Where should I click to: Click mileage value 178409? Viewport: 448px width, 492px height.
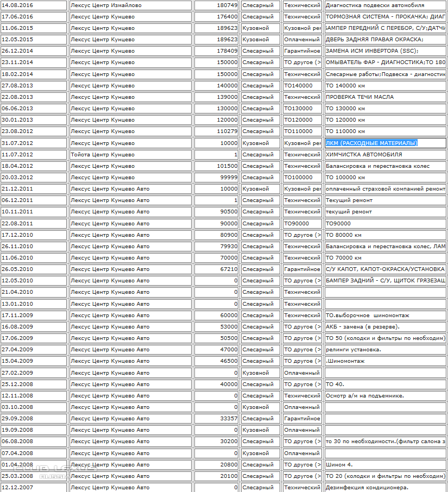click(217, 51)
